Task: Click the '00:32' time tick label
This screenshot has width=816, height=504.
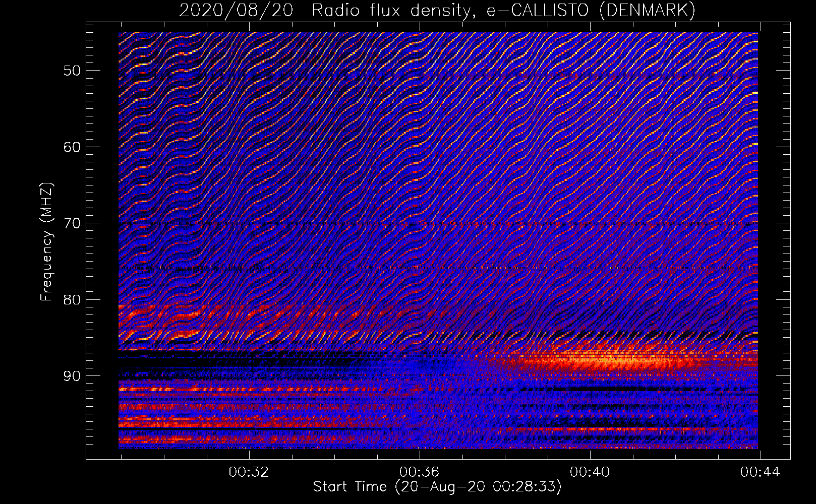Action: tap(249, 472)
